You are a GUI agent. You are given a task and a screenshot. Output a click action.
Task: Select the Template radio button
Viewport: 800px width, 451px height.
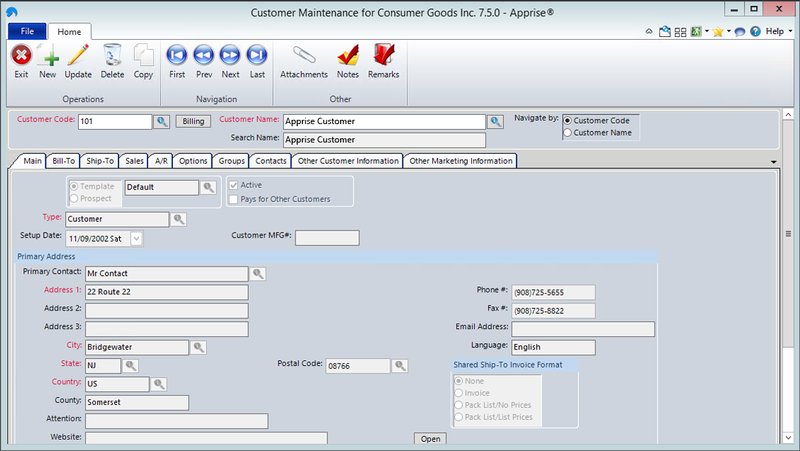click(x=74, y=187)
